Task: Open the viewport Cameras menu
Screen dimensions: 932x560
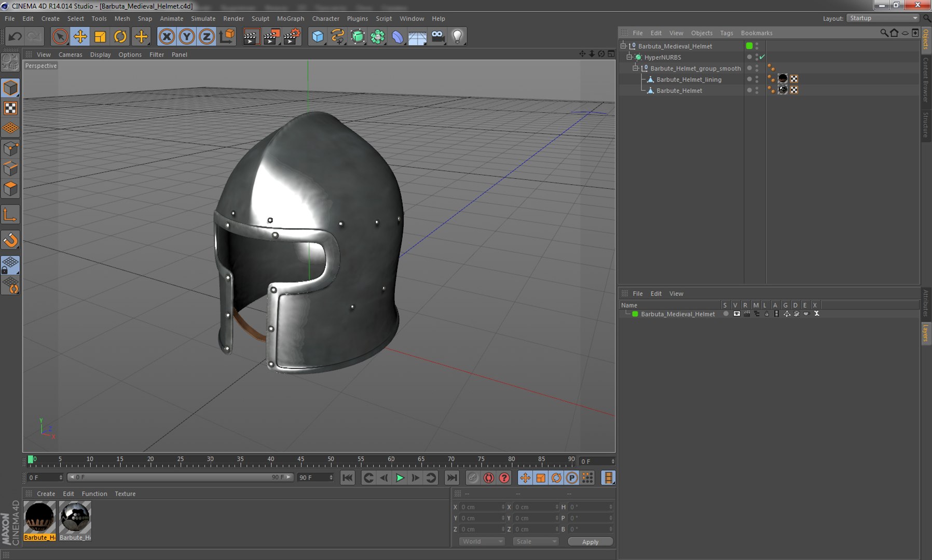Action: 70,54
